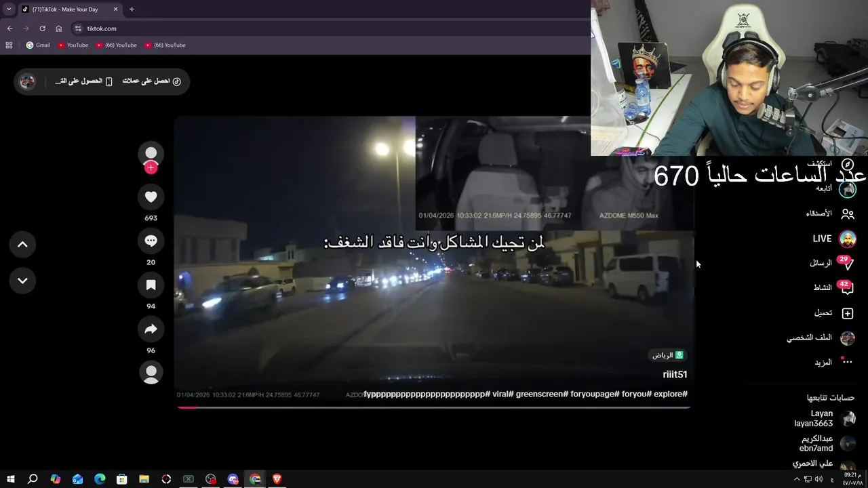The width and height of the screenshot is (868, 488).
Task: Click the Get App (الحصول على التـ...) phone button
Action: [x=83, y=81]
